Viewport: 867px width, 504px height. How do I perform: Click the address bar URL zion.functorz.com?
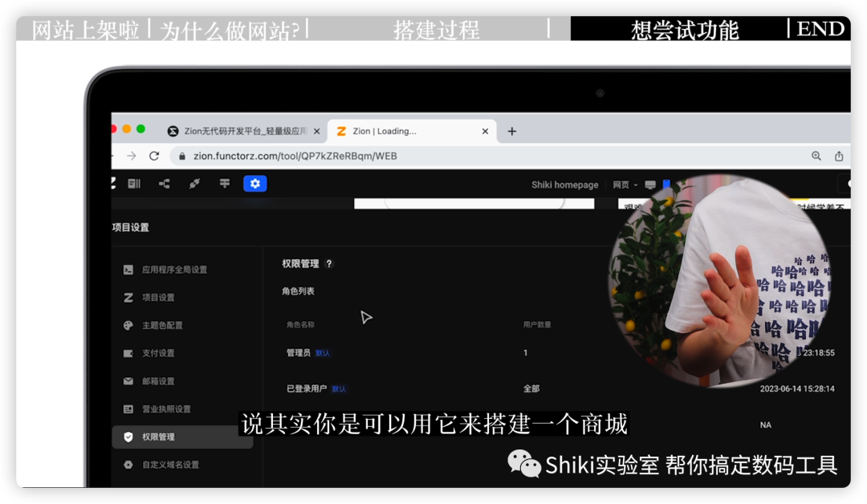pos(295,156)
